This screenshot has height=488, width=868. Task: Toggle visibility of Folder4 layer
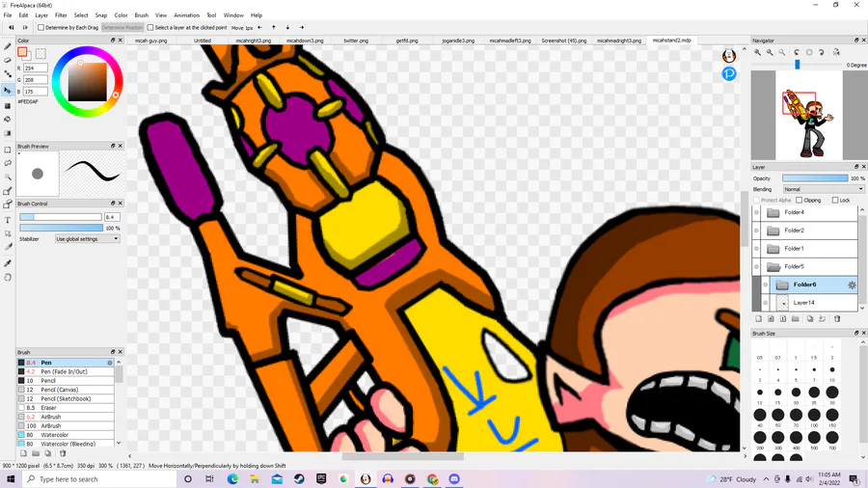pyautogui.click(x=756, y=212)
